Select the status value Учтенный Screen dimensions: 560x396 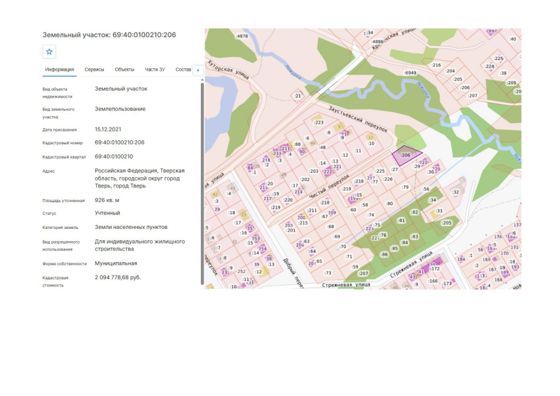[108, 213]
